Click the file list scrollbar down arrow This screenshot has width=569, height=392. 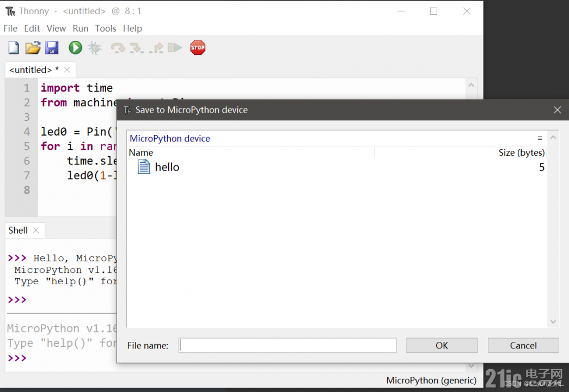553,322
